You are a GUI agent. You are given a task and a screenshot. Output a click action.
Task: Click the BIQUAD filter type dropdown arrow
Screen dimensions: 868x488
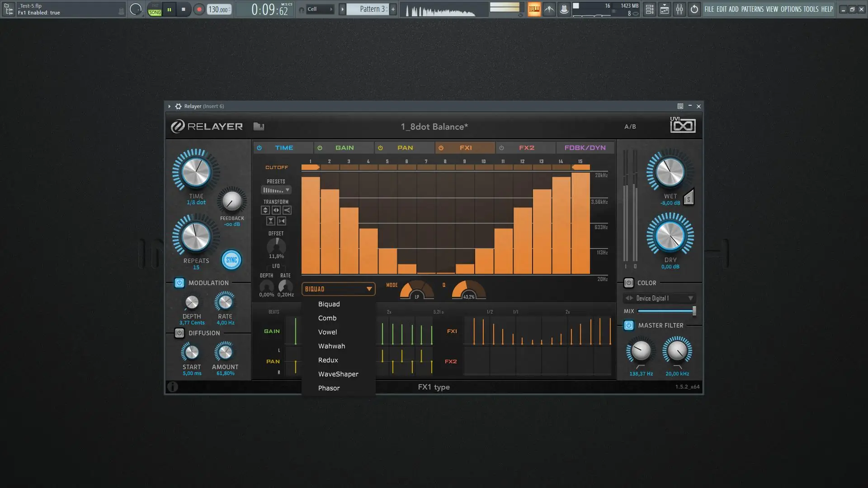369,289
